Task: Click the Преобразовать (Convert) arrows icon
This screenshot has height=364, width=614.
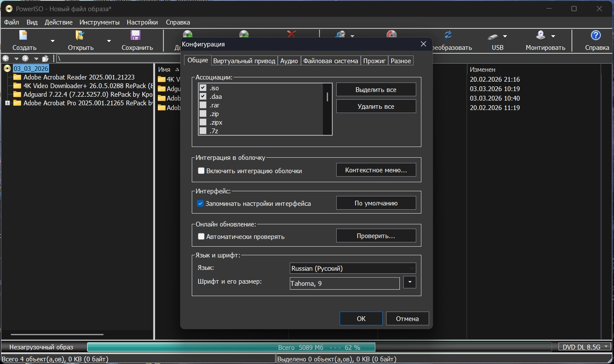Action: pos(448,36)
